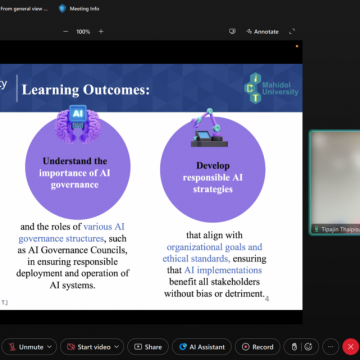Click the 'organizational goals and' blue text
This screenshot has width=360, height=360.
point(214,247)
